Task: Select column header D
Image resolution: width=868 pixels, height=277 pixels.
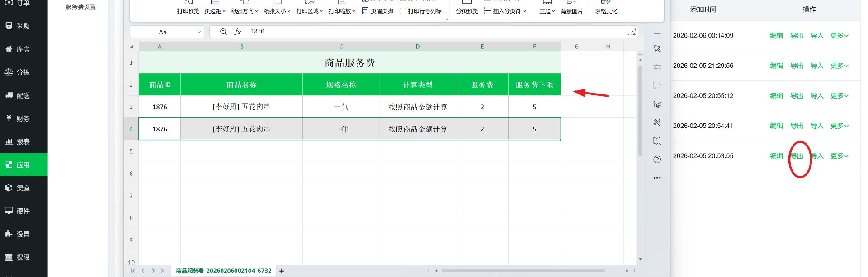Action: (417, 47)
